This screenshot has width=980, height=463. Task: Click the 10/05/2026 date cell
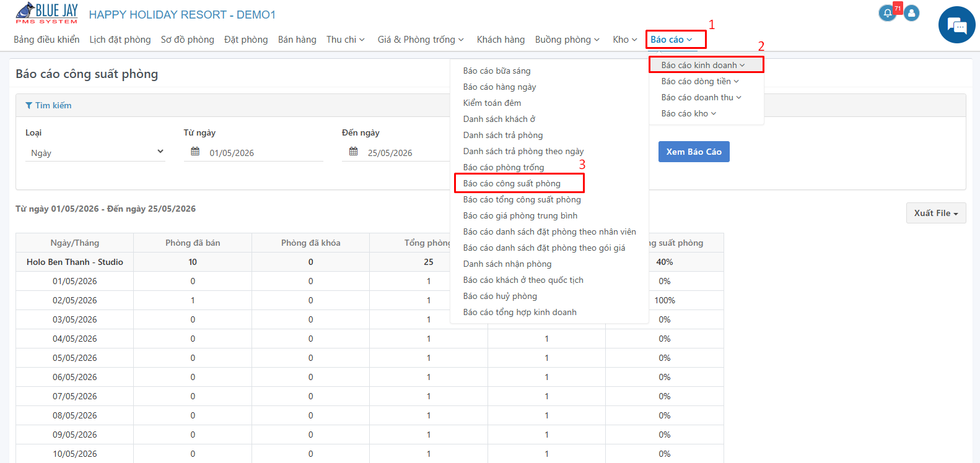coord(75,454)
